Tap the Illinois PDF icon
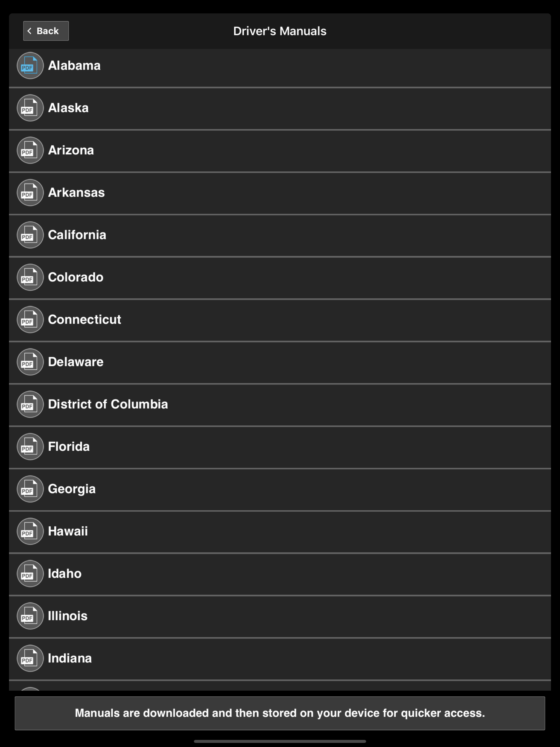Screen dimensions: 560x747 point(30,616)
